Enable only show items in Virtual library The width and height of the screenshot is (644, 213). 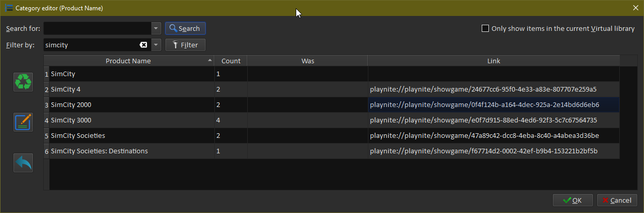(x=485, y=29)
